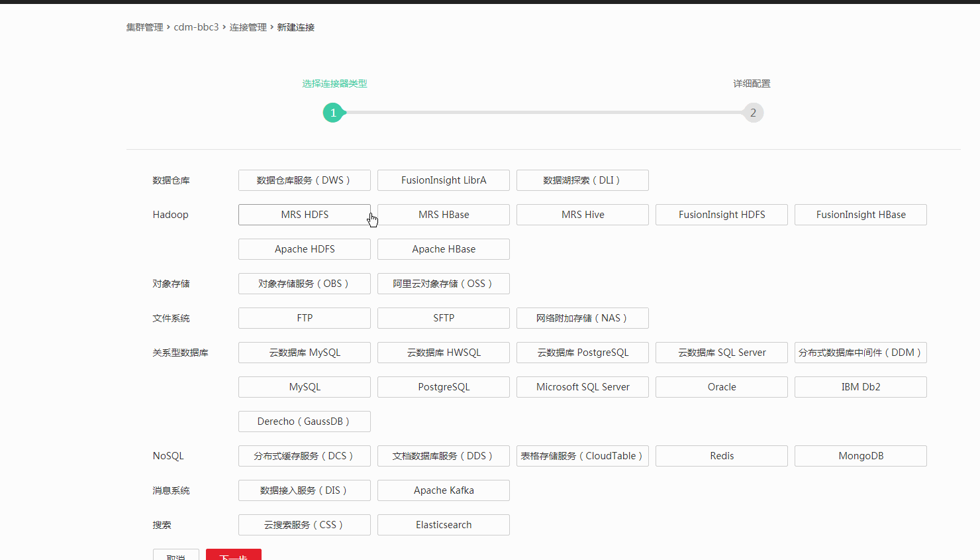Viewport: 980px width, 560px height.
Task: Choose the plain PostgreSQL connector below 云数据库 HWSQL
Action: pos(444,387)
